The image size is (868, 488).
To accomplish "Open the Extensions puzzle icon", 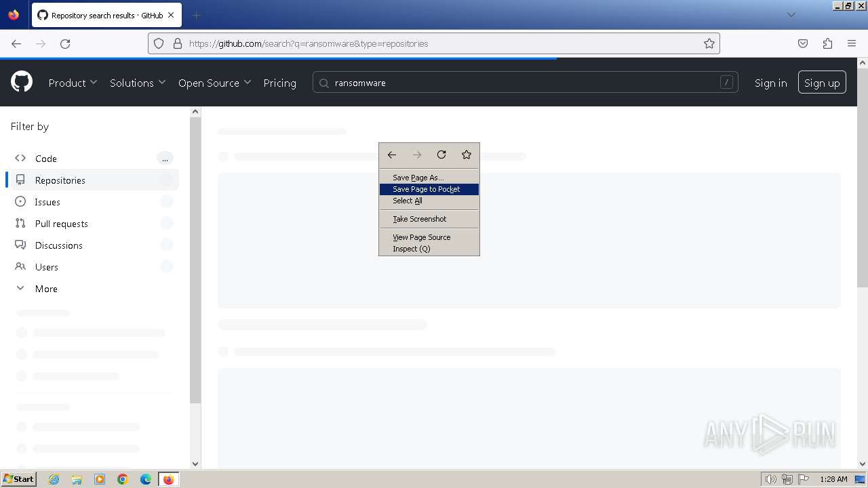I will click(x=827, y=43).
